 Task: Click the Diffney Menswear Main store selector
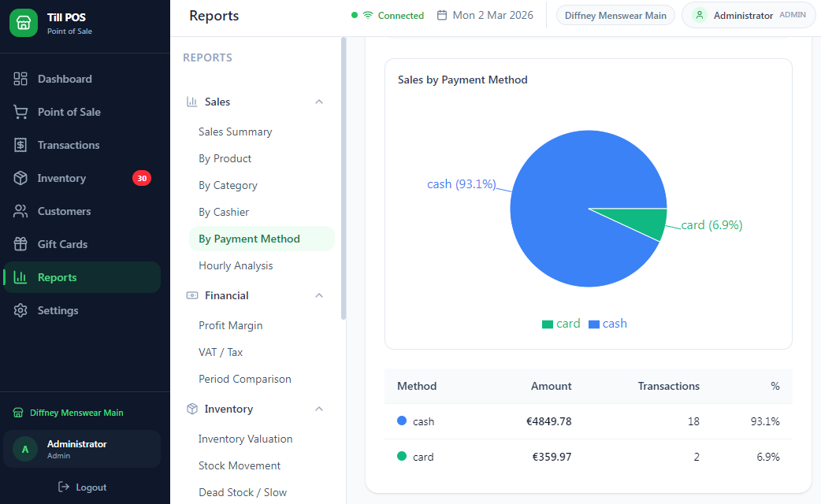pos(615,15)
